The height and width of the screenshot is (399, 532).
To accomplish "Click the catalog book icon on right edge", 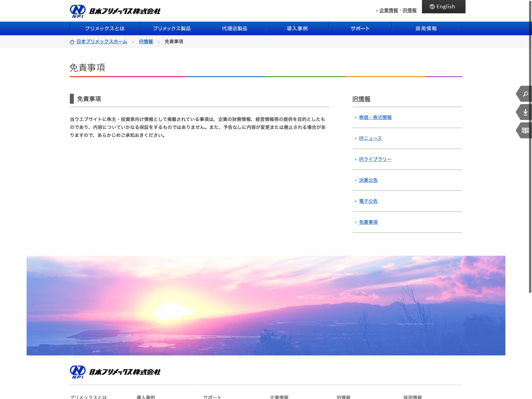I will [x=525, y=130].
